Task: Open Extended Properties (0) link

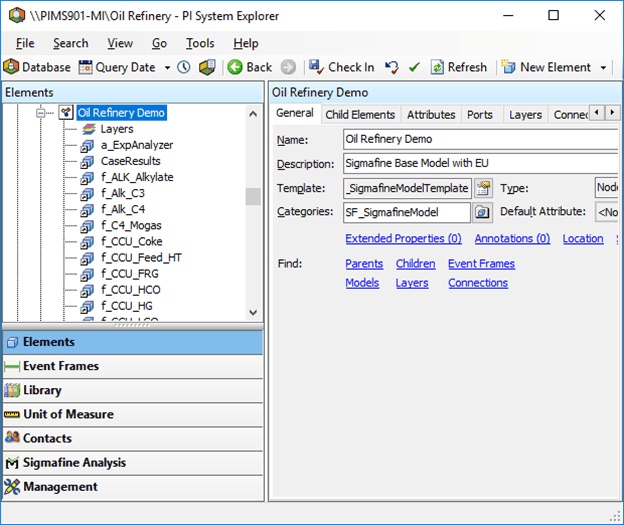Action: (x=404, y=238)
